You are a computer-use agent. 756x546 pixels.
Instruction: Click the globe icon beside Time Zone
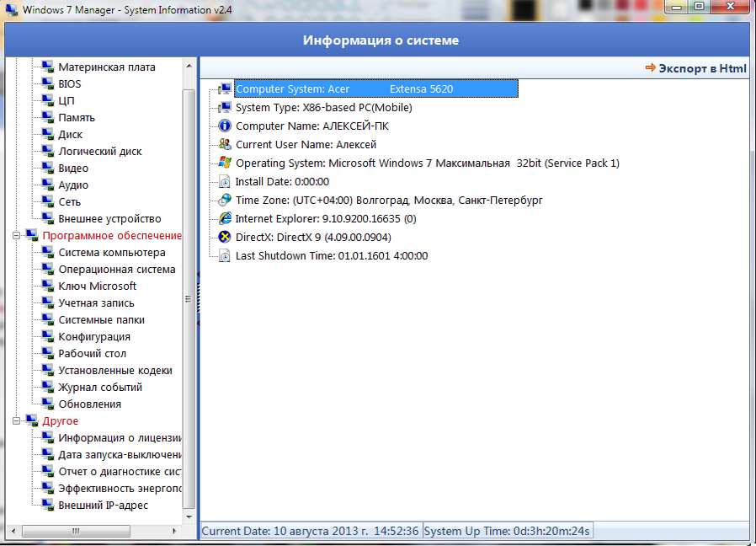pos(225,200)
